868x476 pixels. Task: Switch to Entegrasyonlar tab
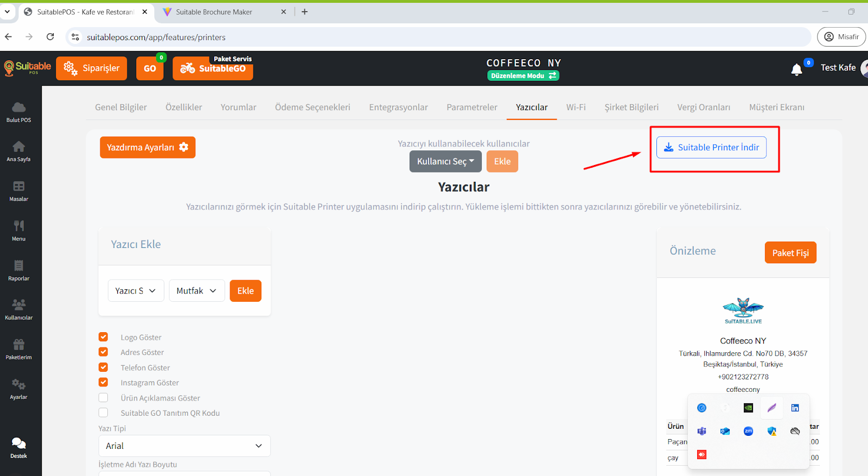(x=399, y=107)
